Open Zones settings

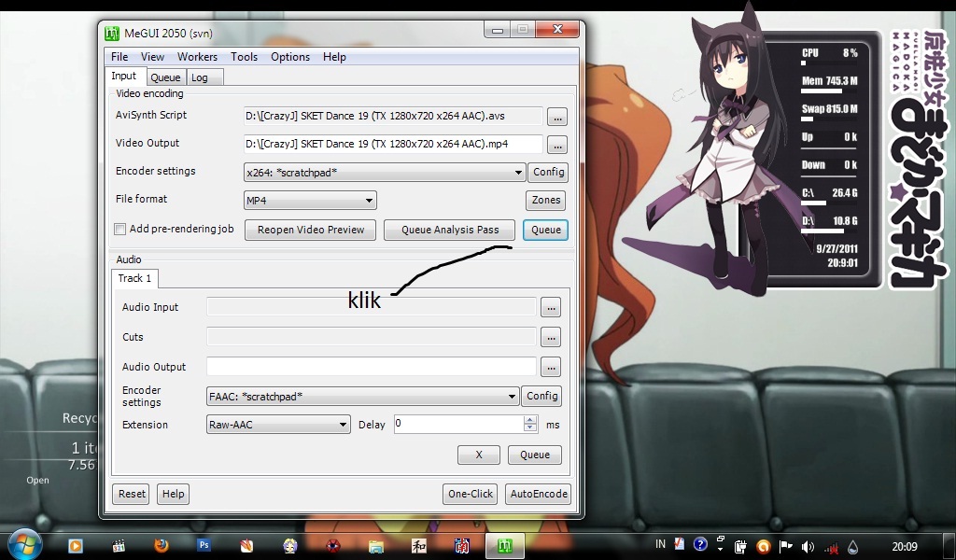(545, 200)
